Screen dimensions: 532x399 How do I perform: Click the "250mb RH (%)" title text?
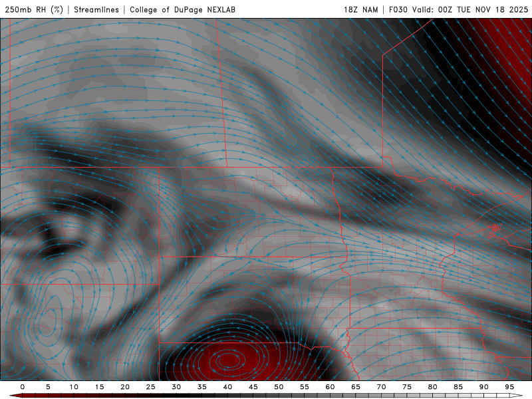[x=34, y=9]
